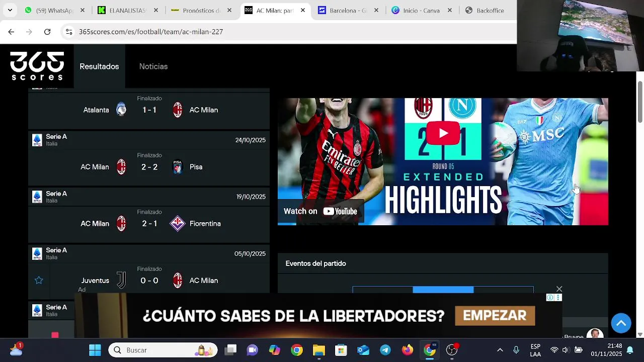Click AC Milan crest in Juventus match
The width and height of the screenshot is (644, 362).
[x=178, y=280]
